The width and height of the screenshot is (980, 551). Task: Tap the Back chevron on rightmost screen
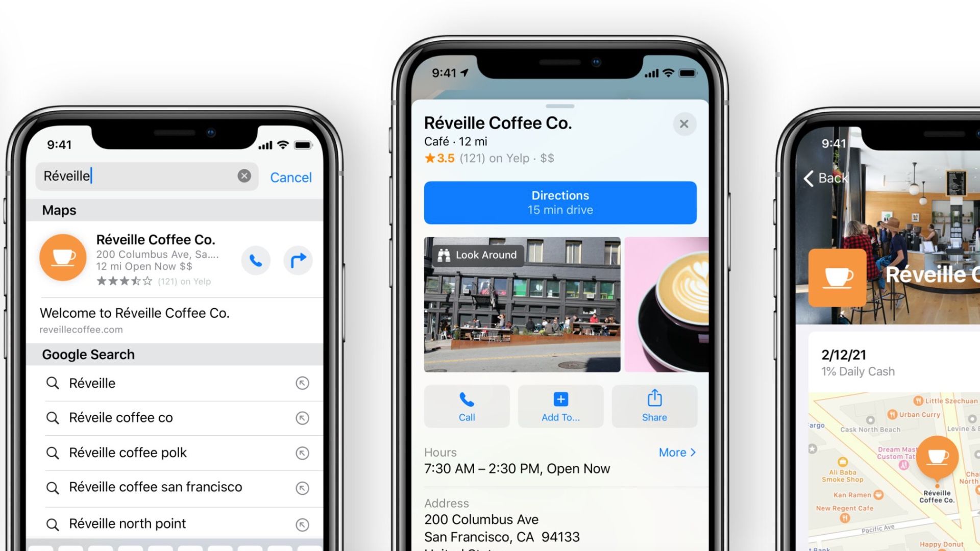click(x=807, y=177)
